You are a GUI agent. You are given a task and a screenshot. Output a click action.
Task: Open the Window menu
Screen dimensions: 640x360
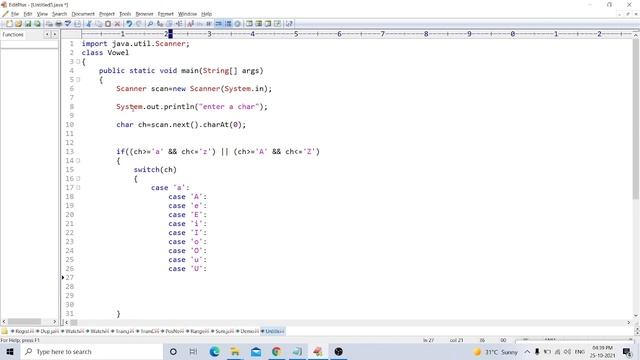pyautogui.click(x=187, y=14)
